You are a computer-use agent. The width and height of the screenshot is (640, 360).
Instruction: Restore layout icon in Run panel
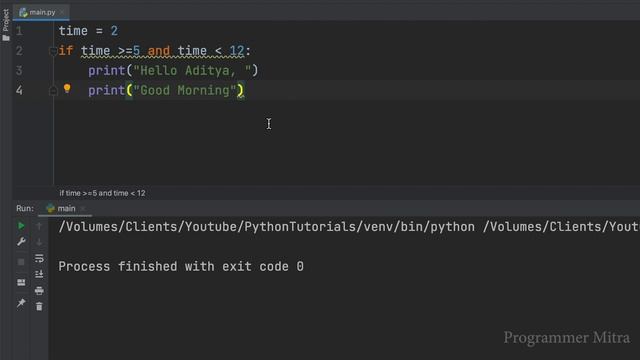(x=21, y=282)
